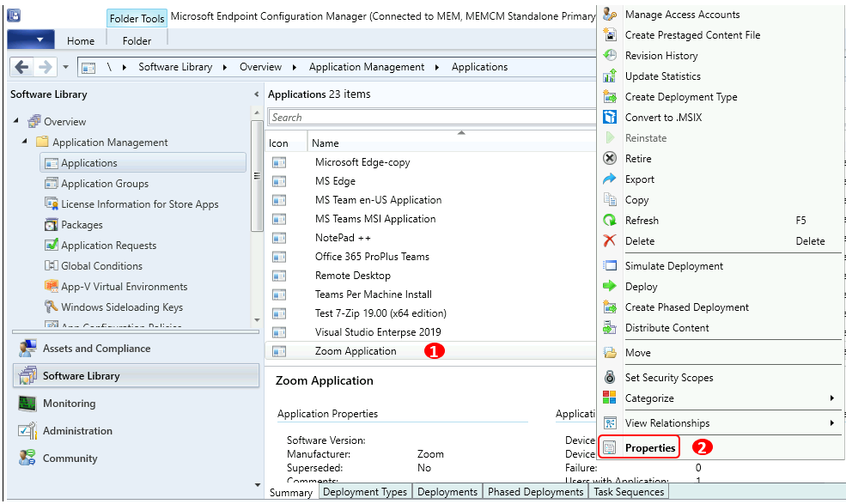Select Test 7-Zip 19.00 (x64 edition) row
The width and height of the screenshot is (846, 504).
click(x=430, y=313)
